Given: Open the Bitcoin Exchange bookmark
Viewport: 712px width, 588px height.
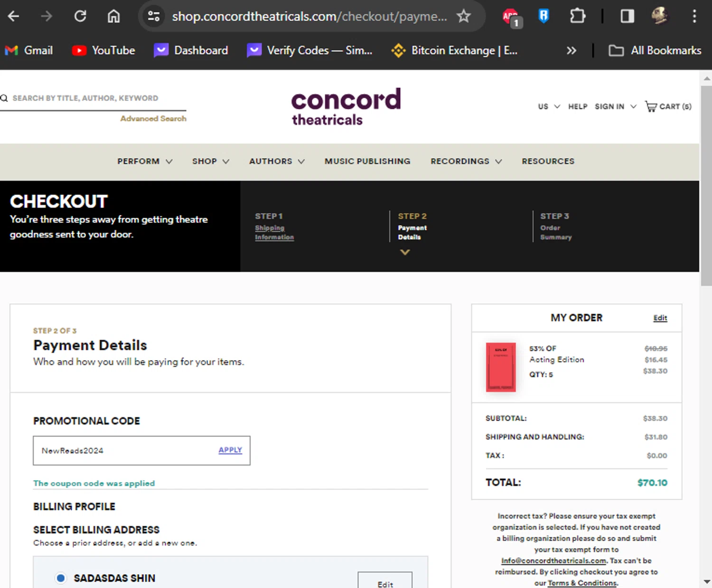Looking at the screenshot, I should (454, 50).
